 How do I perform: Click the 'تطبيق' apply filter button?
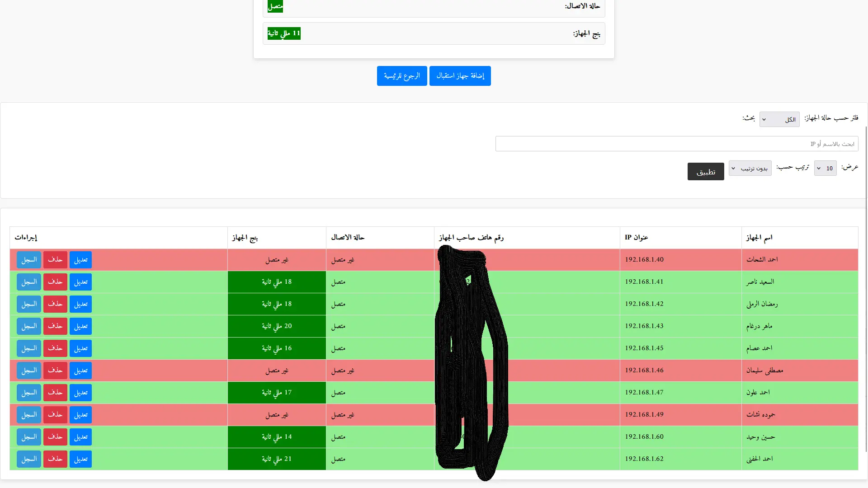pyautogui.click(x=706, y=171)
